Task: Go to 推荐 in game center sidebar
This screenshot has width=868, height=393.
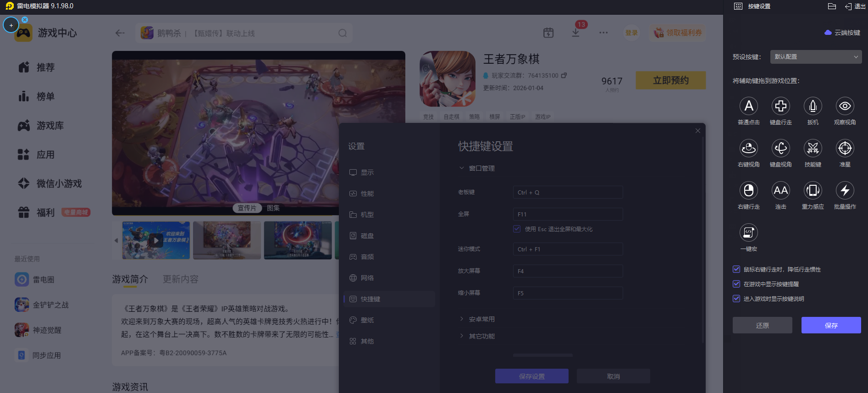Action: tap(37, 67)
